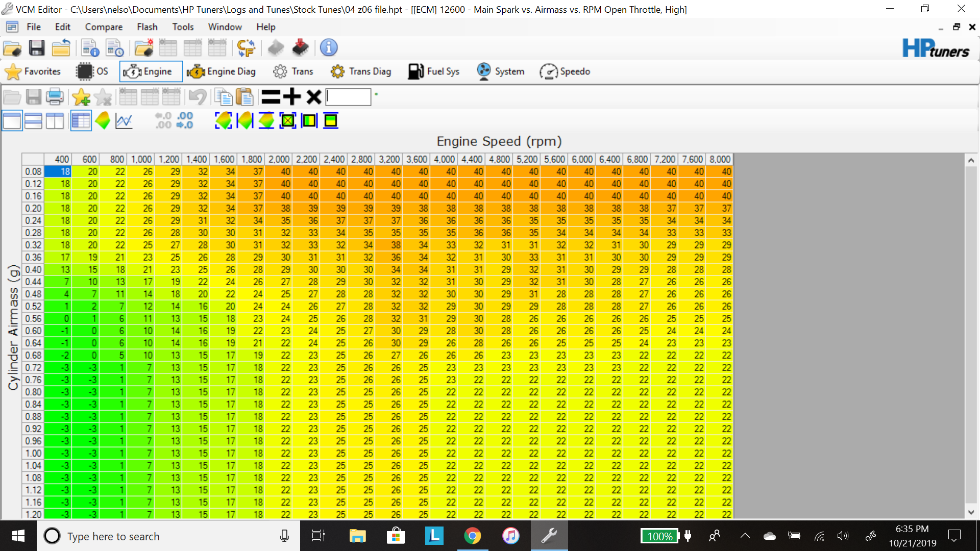Click the paste table data icon
980x551 pixels.
pyautogui.click(x=244, y=97)
